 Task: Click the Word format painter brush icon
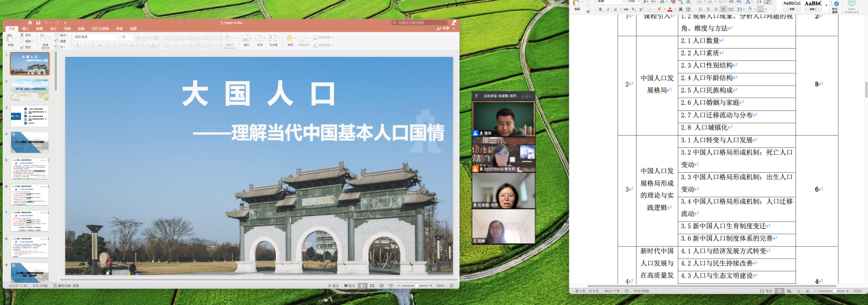point(588,11)
